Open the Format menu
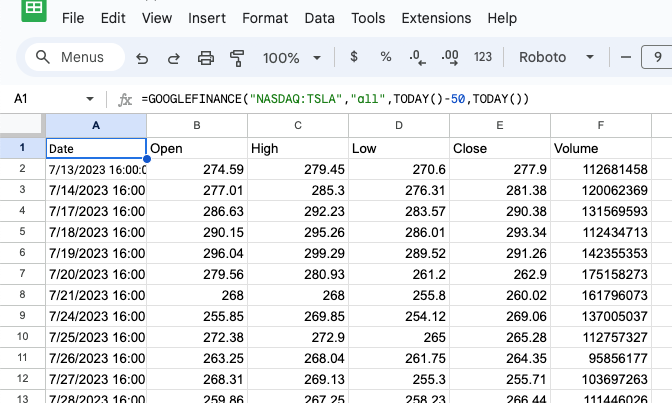The image size is (672, 403). [x=265, y=18]
